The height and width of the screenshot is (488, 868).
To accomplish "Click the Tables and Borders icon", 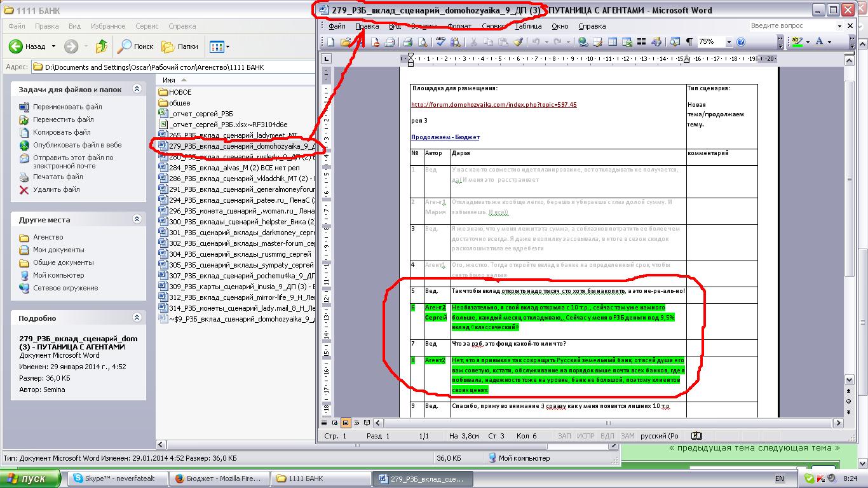I will tap(597, 42).
